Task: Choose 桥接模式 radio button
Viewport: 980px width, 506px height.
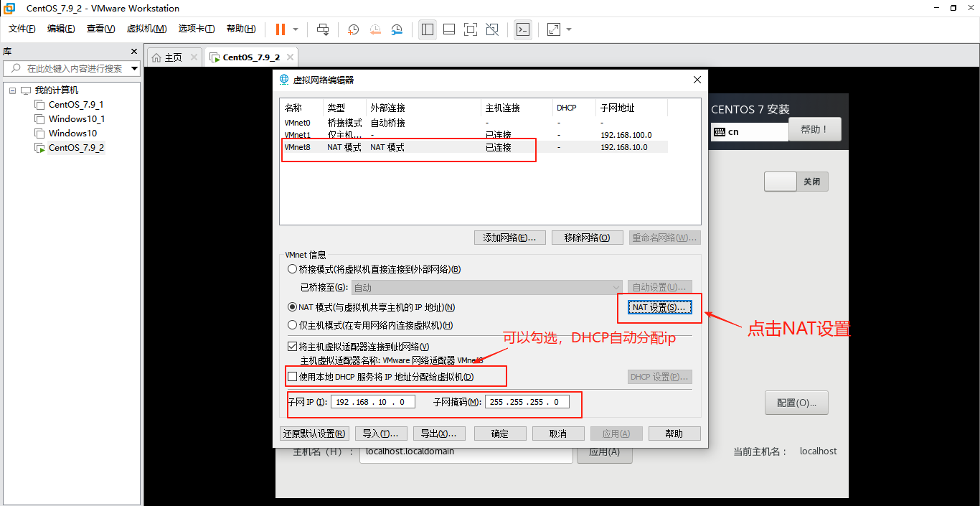Action: point(292,269)
